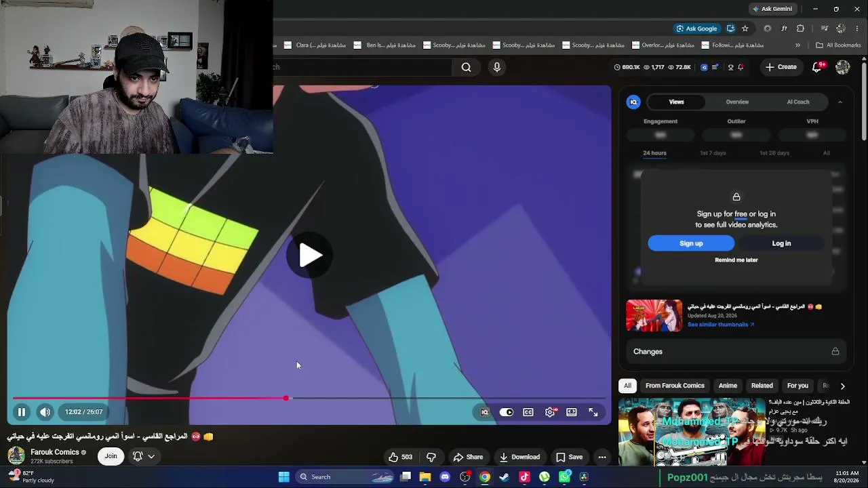Toggle the autoplay switch in the player
Viewport: 868px width, 488px height.
click(x=507, y=412)
